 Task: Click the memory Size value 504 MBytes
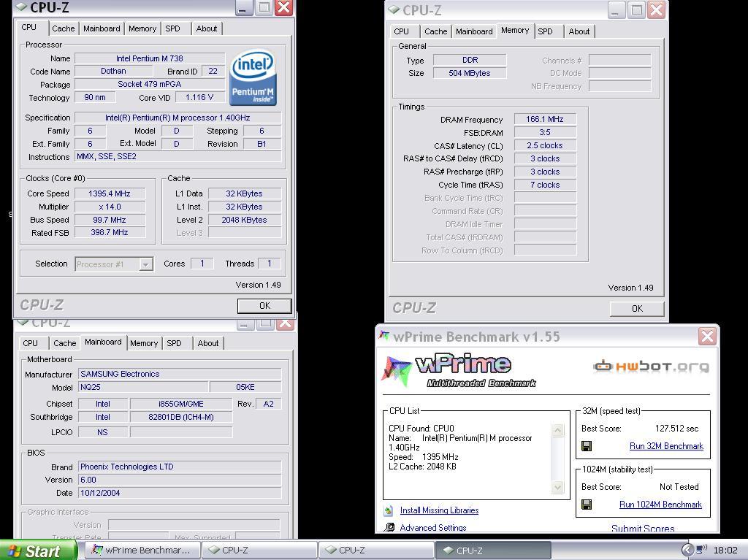click(x=470, y=73)
